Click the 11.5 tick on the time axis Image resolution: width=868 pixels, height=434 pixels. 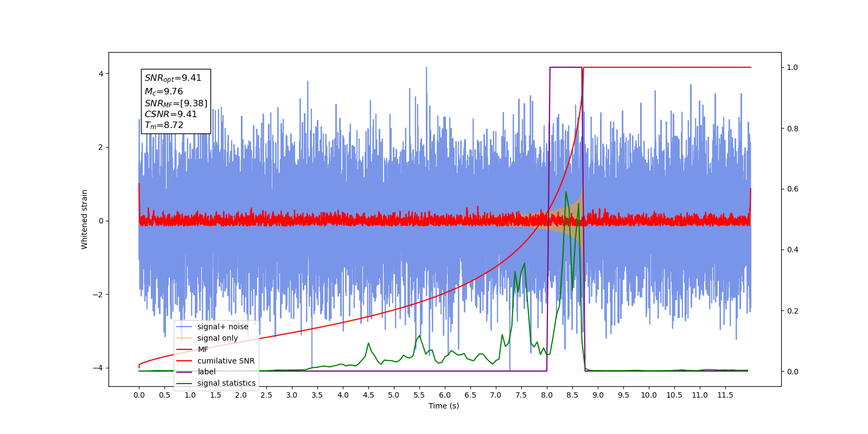point(725,395)
